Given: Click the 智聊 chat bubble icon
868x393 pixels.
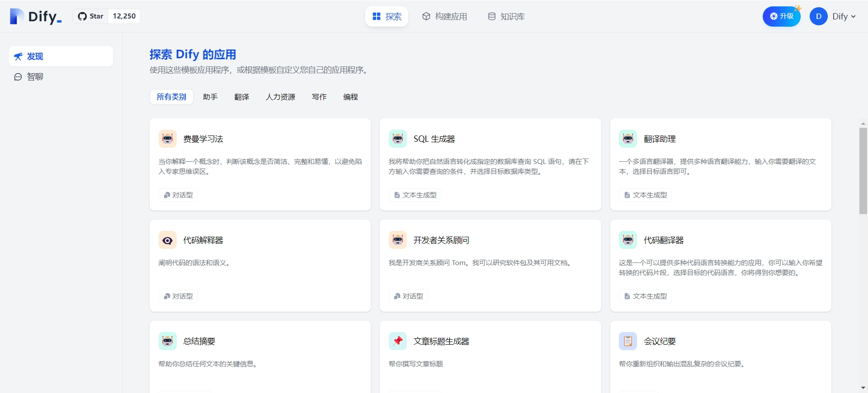Looking at the screenshot, I should click(x=18, y=77).
